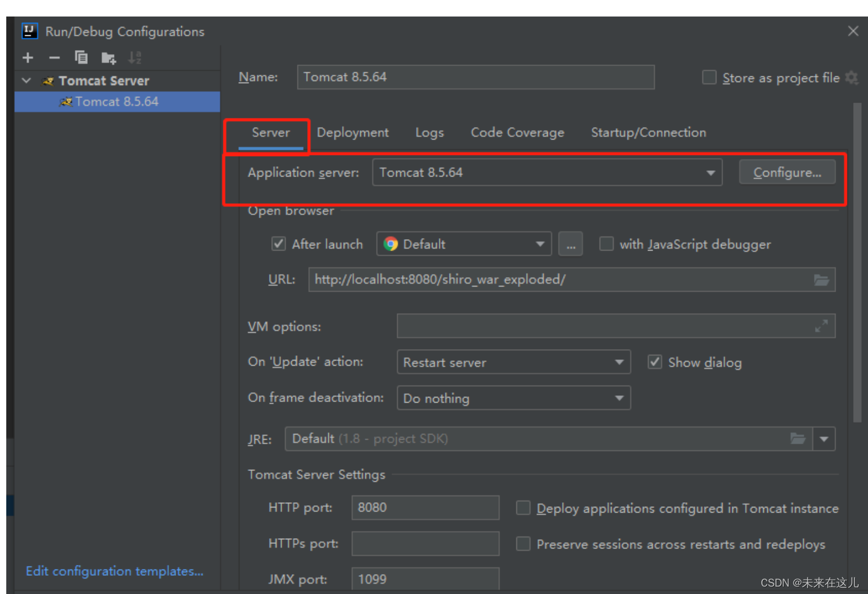Screen dimensions: 868x594
Task: Open the Application server dropdown
Action: [x=547, y=172]
